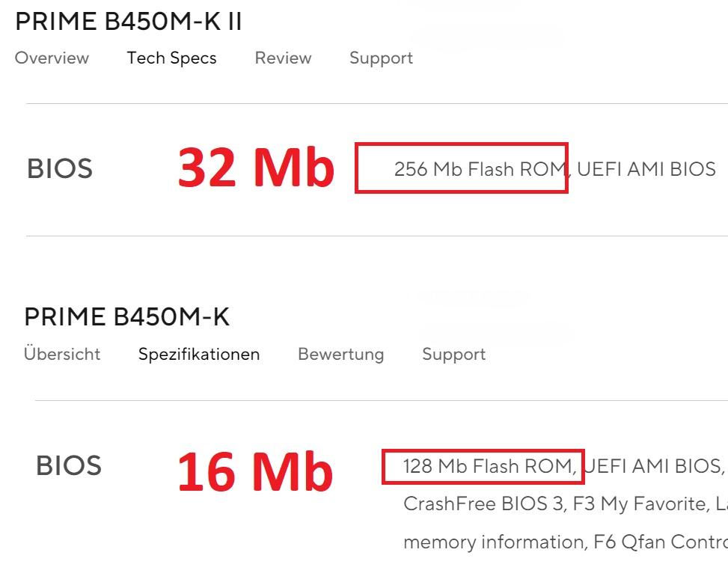The height and width of the screenshot is (585, 728).
Task: Switch to the Review tab
Action: tap(283, 58)
